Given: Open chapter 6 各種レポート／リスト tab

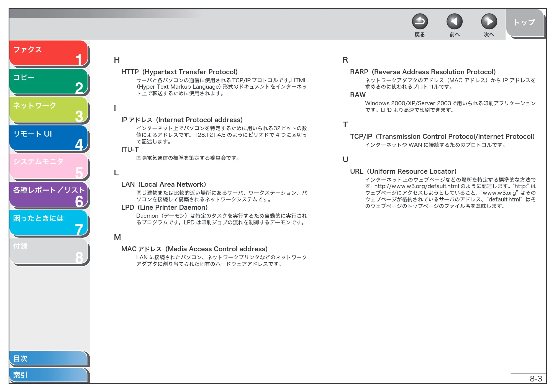Looking at the screenshot, I should 49,194.
